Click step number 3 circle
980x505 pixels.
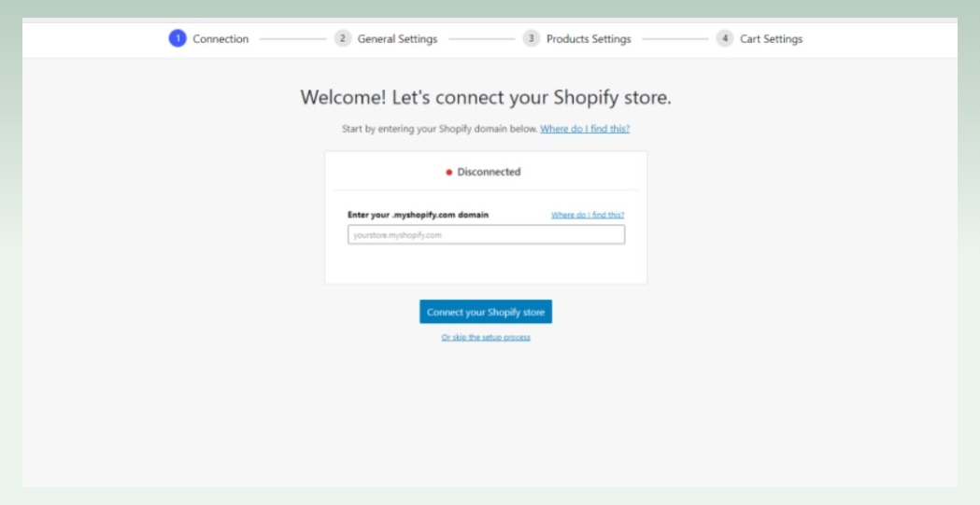[532, 38]
